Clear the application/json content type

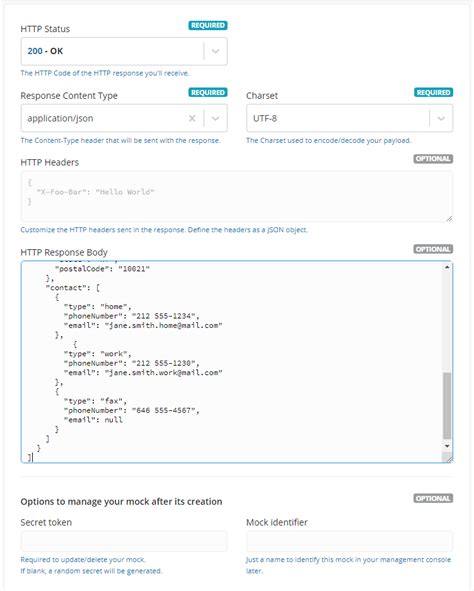click(x=192, y=118)
